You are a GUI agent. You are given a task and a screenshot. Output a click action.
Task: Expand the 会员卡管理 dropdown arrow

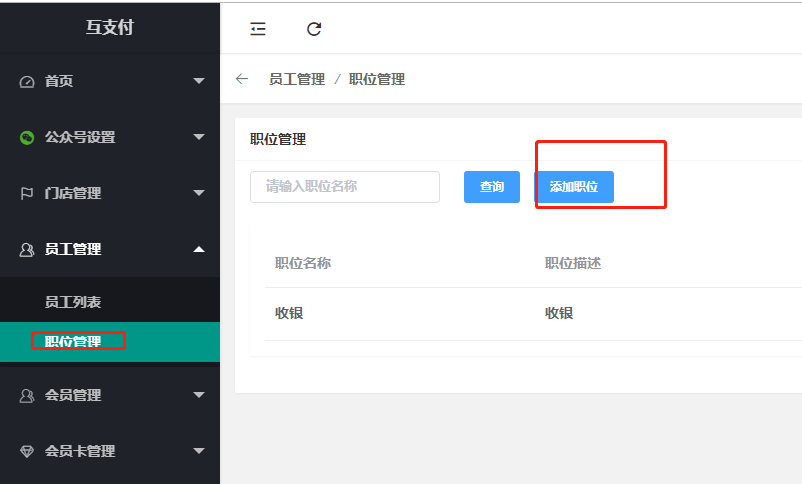click(199, 451)
